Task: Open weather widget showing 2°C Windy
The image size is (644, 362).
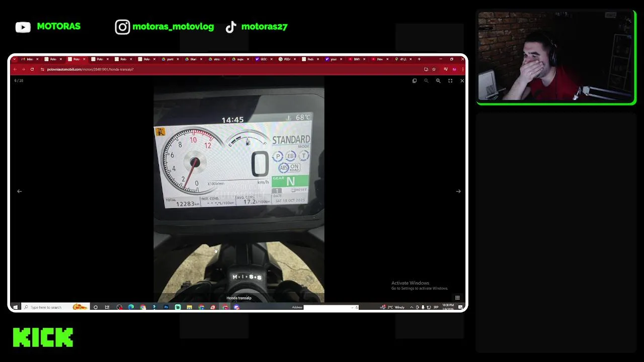Action: tap(393, 307)
